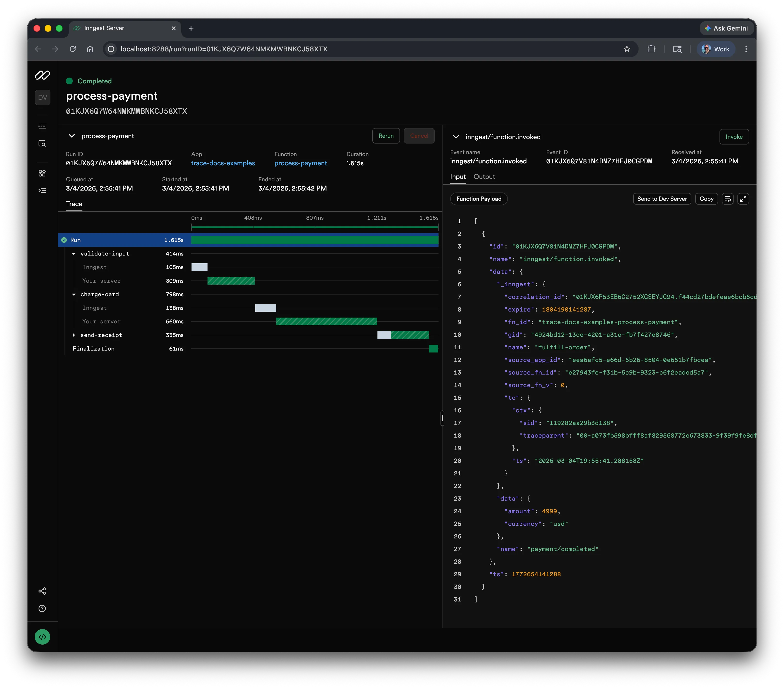This screenshot has width=784, height=688.
Task: Expand payload editor to fullscreen
Action: [743, 199]
